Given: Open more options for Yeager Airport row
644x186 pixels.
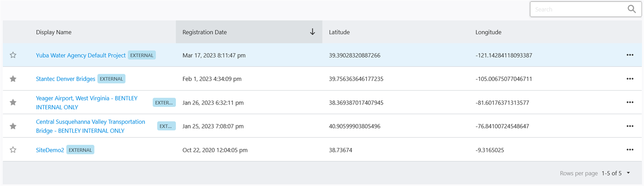Looking at the screenshot, I should coord(630,102).
